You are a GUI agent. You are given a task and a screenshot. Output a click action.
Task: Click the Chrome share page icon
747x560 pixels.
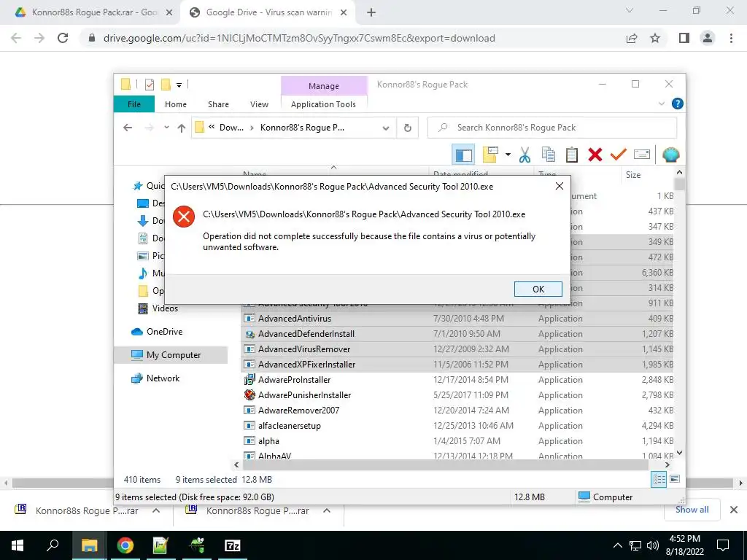[632, 38]
